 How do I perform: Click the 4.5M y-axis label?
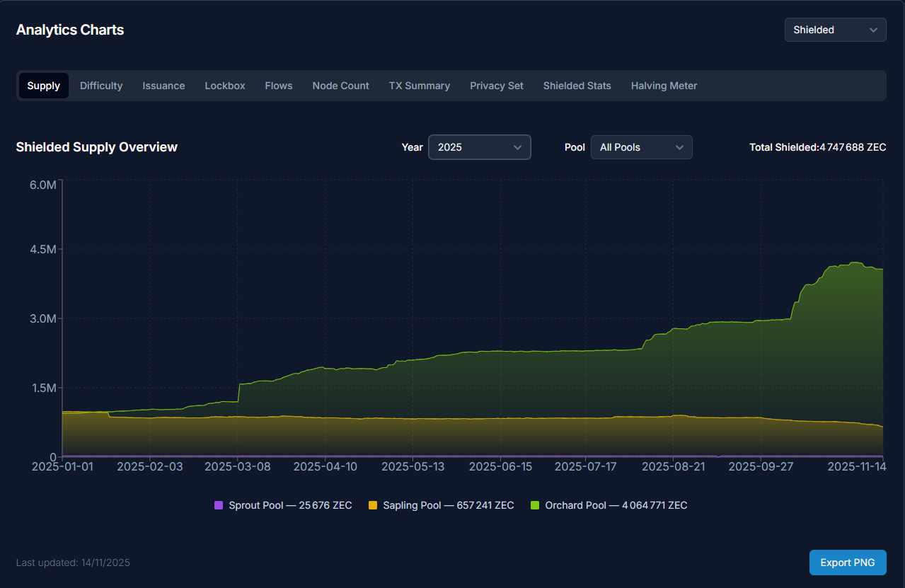coord(43,250)
